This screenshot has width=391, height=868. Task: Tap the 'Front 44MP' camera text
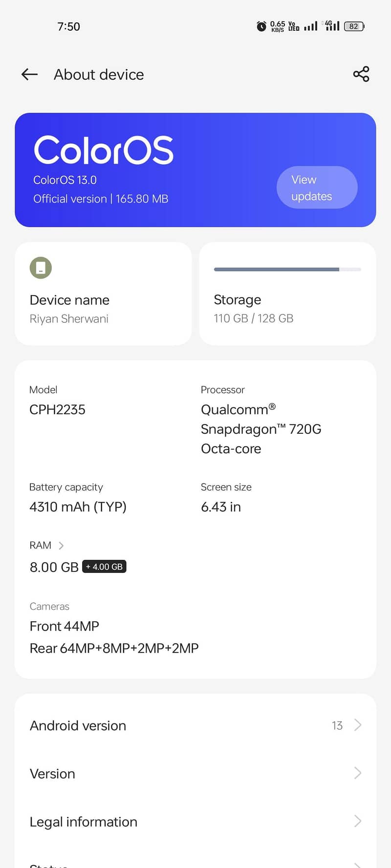point(65,626)
